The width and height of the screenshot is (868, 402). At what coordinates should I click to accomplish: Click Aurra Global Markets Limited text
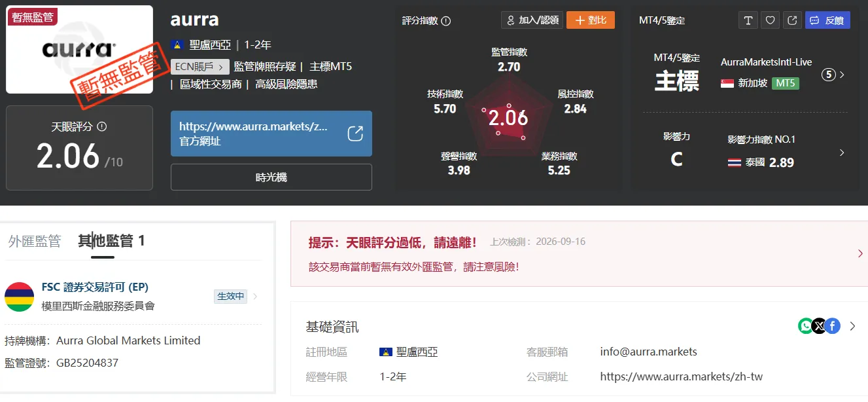[128, 340]
